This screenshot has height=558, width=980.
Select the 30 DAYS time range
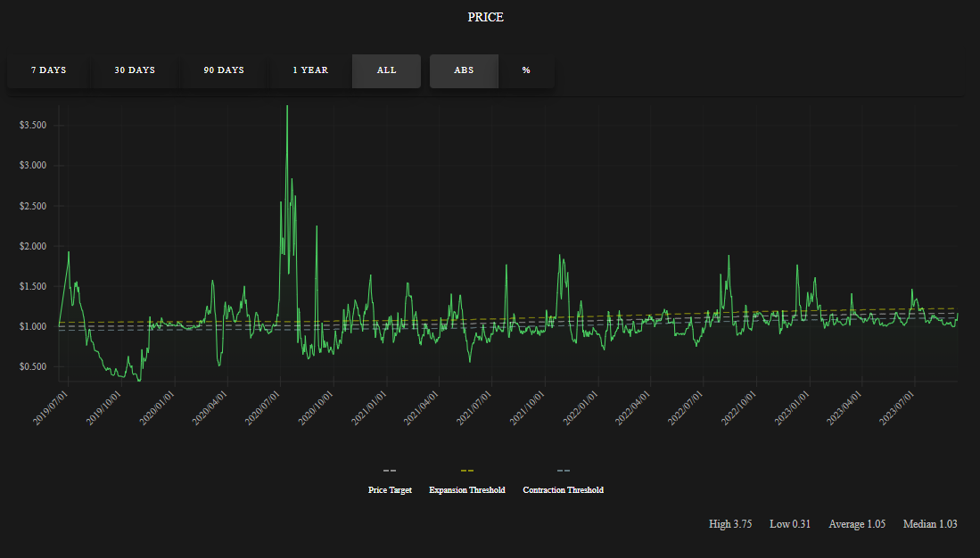tap(134, 70)
